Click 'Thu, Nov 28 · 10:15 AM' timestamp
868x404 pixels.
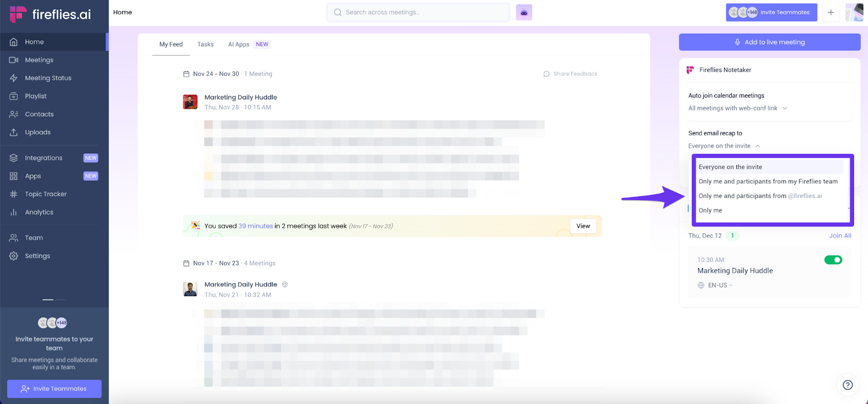(238, 107)
